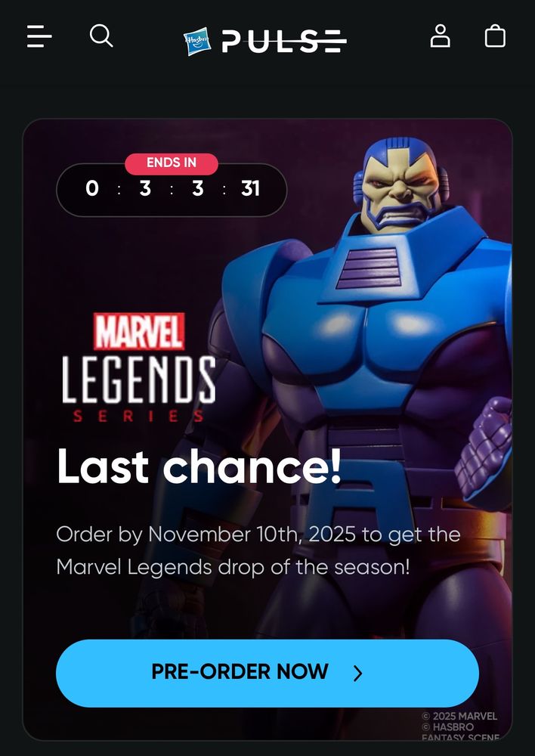Click the 2025 MARVEL copyright text
The height and width of the screenshot is (756, 535).
pyautogui.click(x=459, y=717)
